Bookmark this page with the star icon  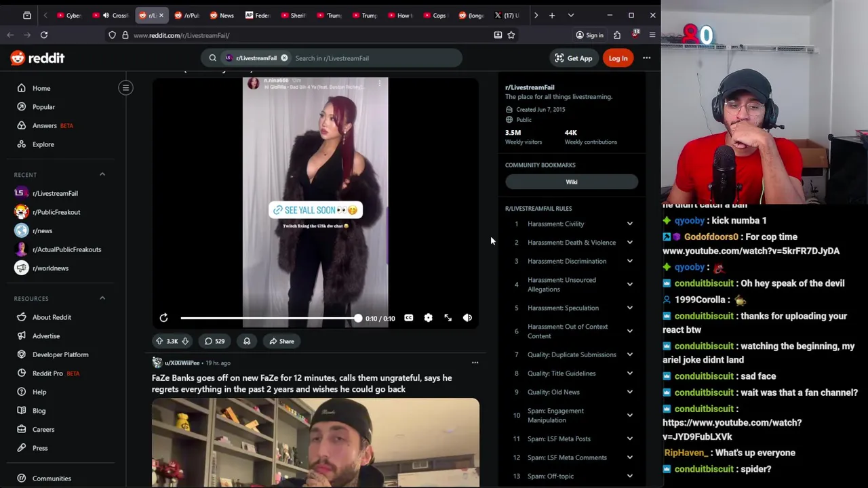coord(511,35)
